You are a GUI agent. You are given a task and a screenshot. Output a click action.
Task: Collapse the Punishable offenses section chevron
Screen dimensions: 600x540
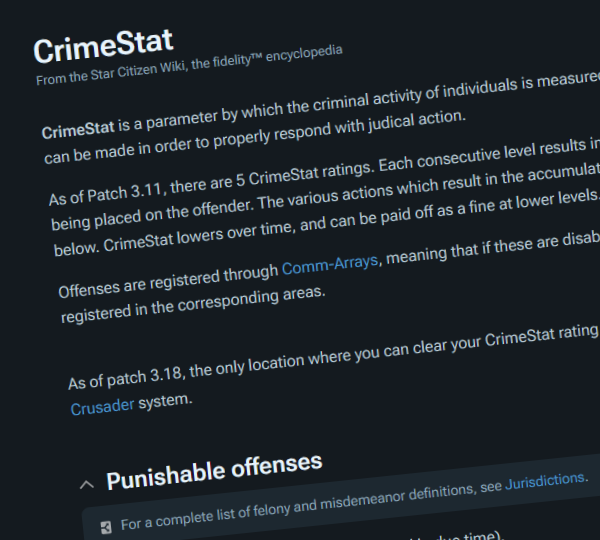pos(87,485)
